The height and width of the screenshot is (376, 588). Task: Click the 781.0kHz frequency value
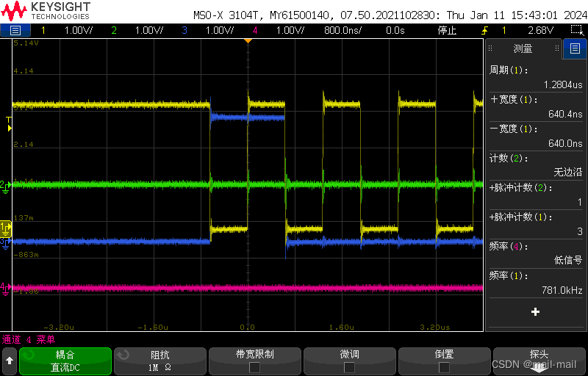(562, 290)
